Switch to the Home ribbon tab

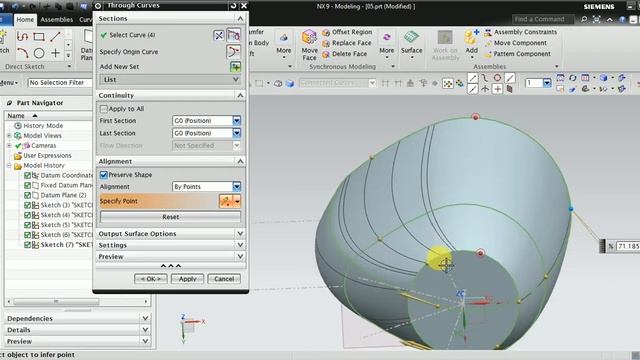(x=25, y=20)
